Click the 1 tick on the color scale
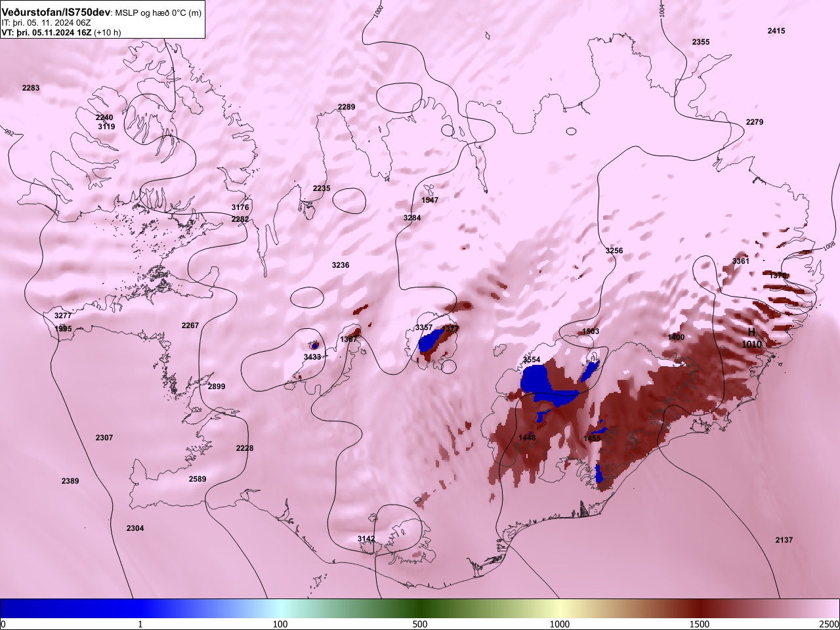This screenshot has width=840, height=630. coord(140,624)
